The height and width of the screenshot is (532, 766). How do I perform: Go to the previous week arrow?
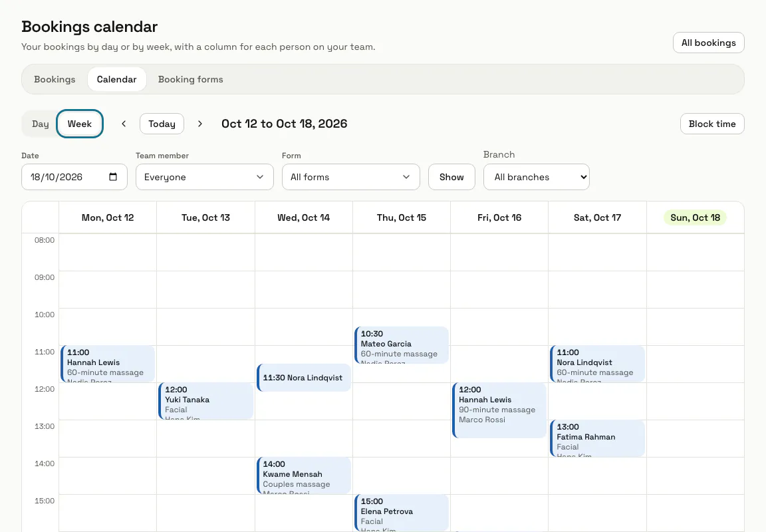coord(124,124)
